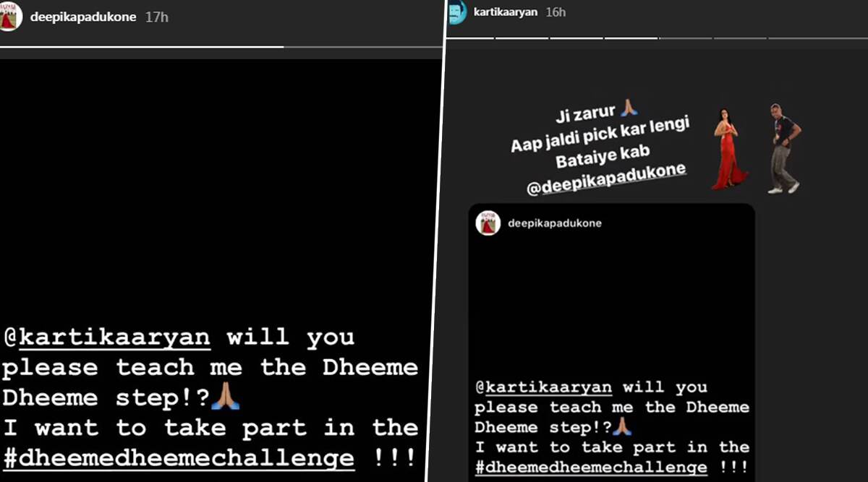This screenshot has width=868, height=482.
Task: Click deepikapadukone name on the embedded card
Action: point(555,223)
